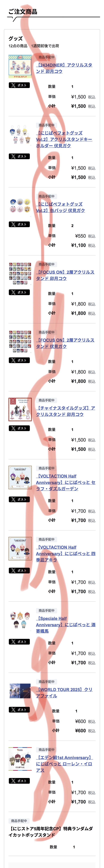This screenshot has width=104, height=868.
Task: Open Speciale Half Anniversary にじぱぺっと link
Action: coord(66,624)
